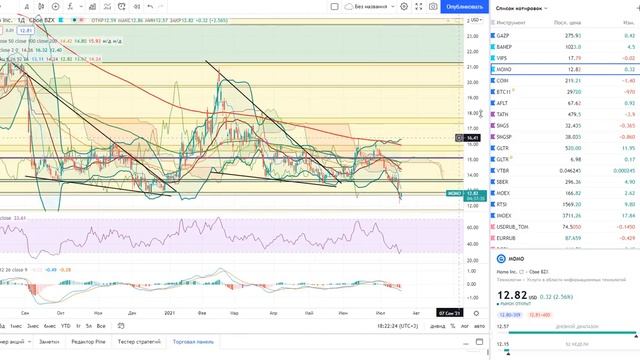Image resolution: width=640 pixels, height=360 pixels.
Task: Click the 52-week range slider bar
Action: point(572,350)
